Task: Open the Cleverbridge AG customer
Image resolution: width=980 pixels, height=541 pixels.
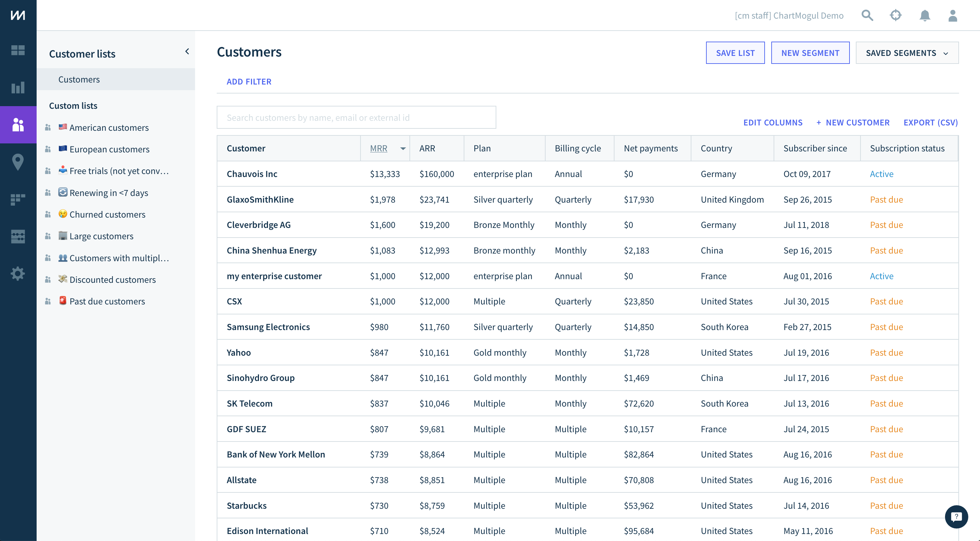Action: pyautogui.click(x=258, y=225)
